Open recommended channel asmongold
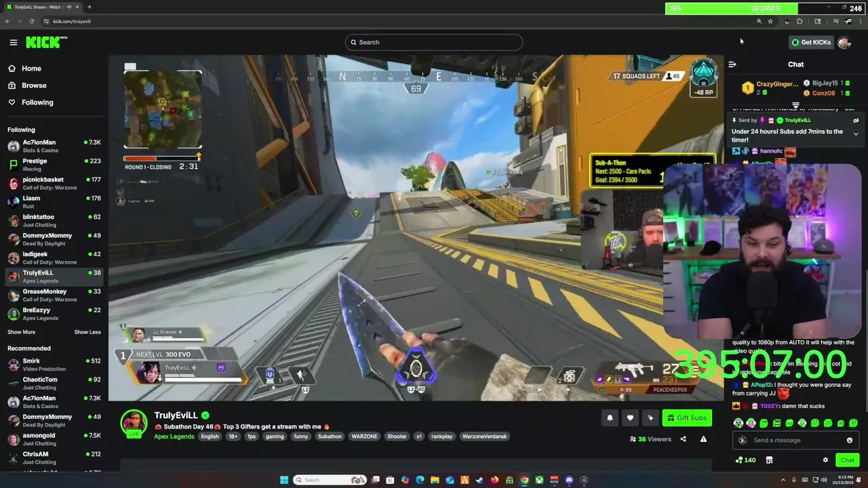The width and height of the screenshot is (868, 488). [54, 439]
